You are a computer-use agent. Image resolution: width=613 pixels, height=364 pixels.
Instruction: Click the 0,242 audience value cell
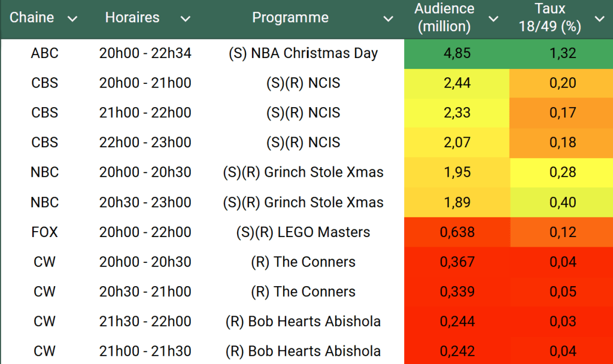tap(457, 351)
